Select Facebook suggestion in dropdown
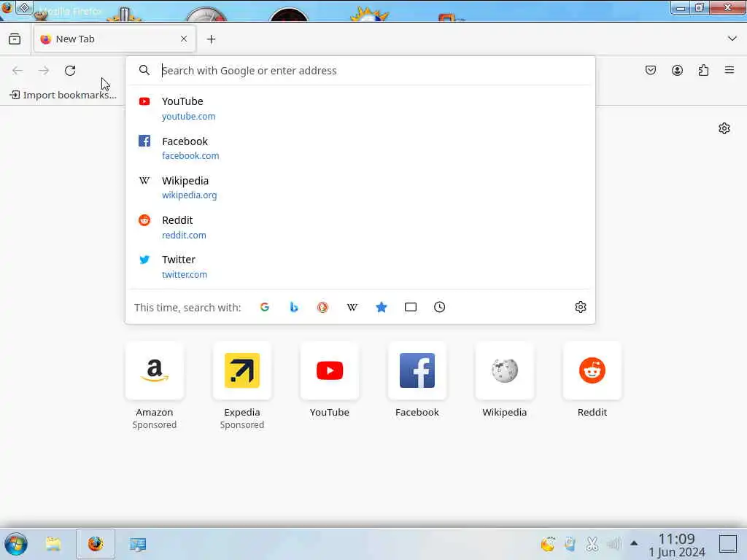This screenshot has height=560, width=747. [360, 148]
